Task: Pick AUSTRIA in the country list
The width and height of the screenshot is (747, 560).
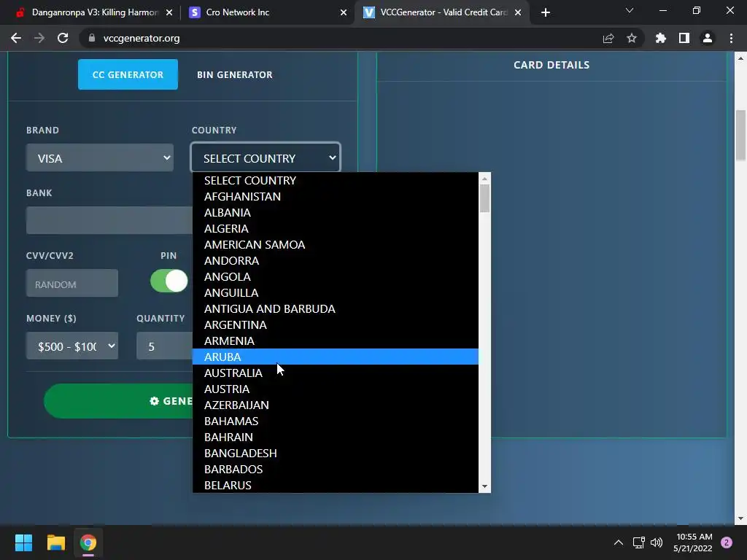Action: 335,389
